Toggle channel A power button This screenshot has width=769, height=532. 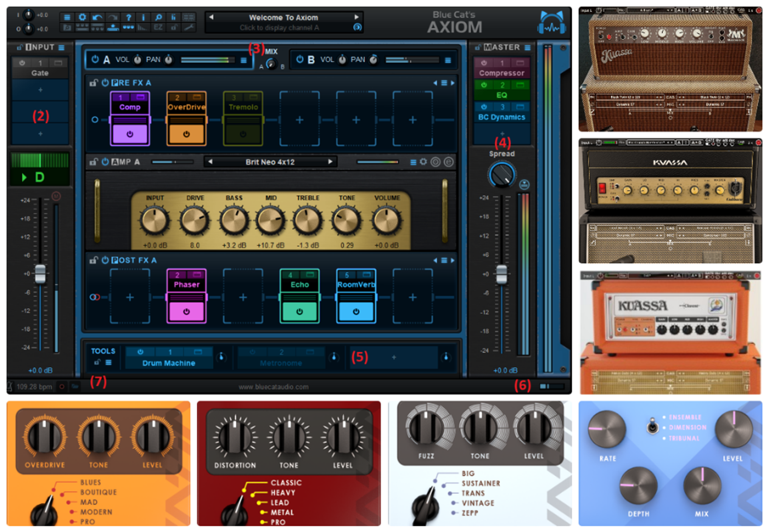click(x=95, y=59)
